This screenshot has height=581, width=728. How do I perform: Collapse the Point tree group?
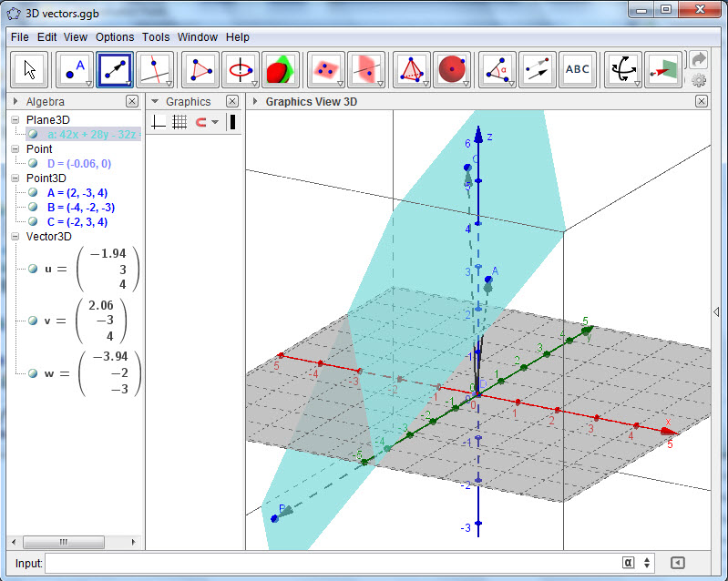point(15,149)
